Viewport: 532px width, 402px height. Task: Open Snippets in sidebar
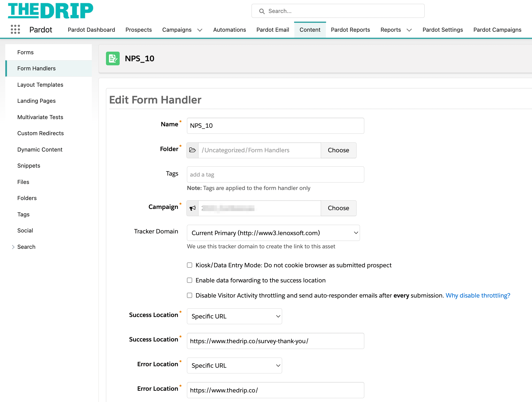coord(49,166)
